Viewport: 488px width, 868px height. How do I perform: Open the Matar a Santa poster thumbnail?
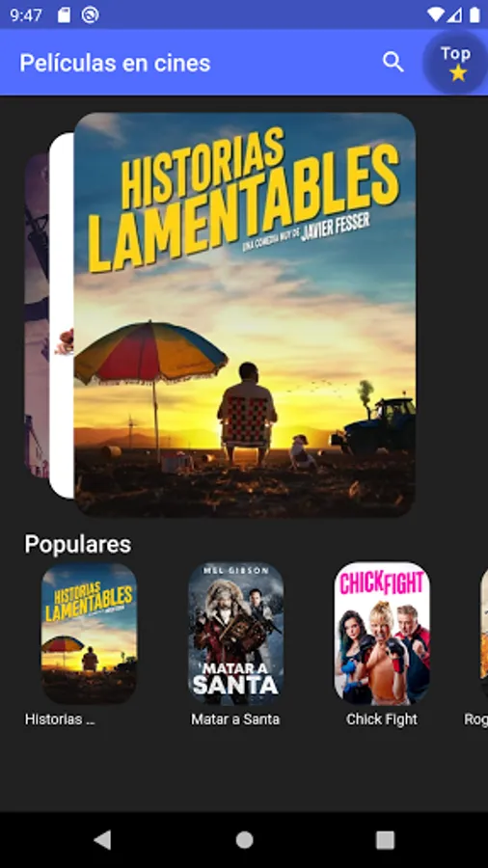(x=235, y=634)
